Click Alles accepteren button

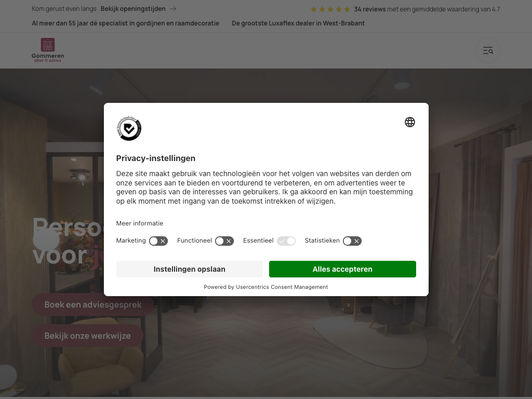coord(342,269)
